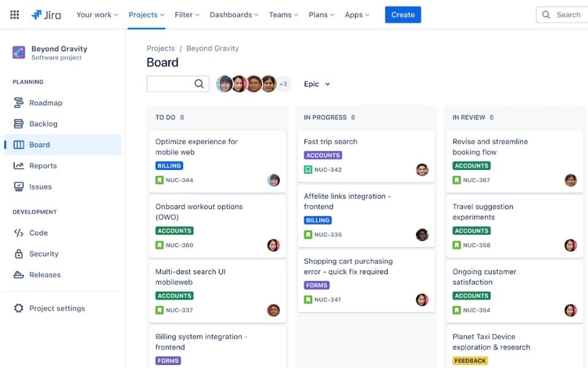Open the Projects dropdown menu
Screen dimensions: 588x368
point(146,15)
